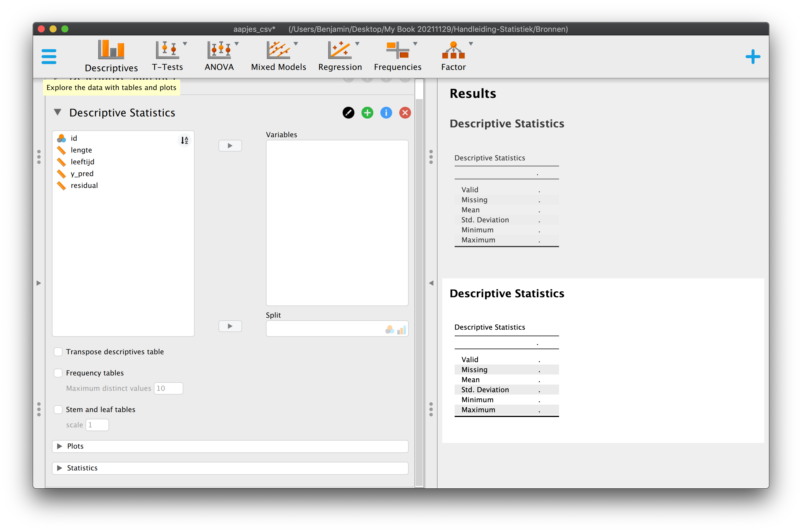Click the left panel collapse arrow

[x=39, y=283]
